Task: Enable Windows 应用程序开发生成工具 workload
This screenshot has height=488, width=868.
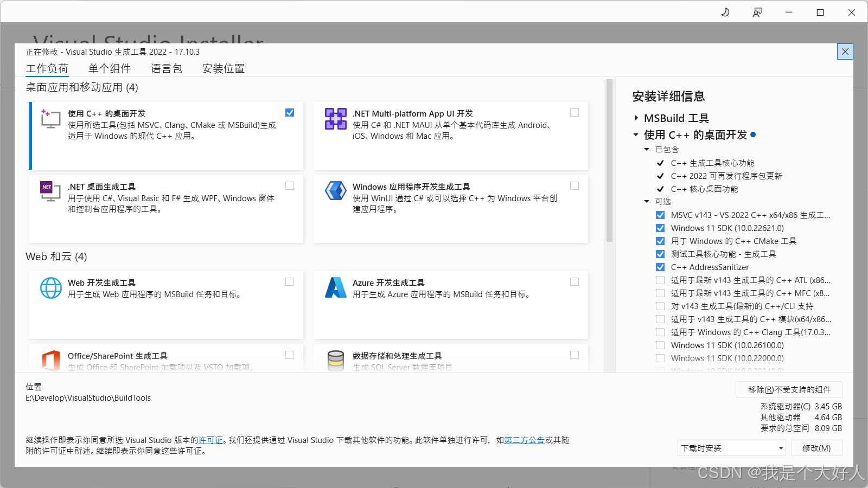Action: pos(575,186)
